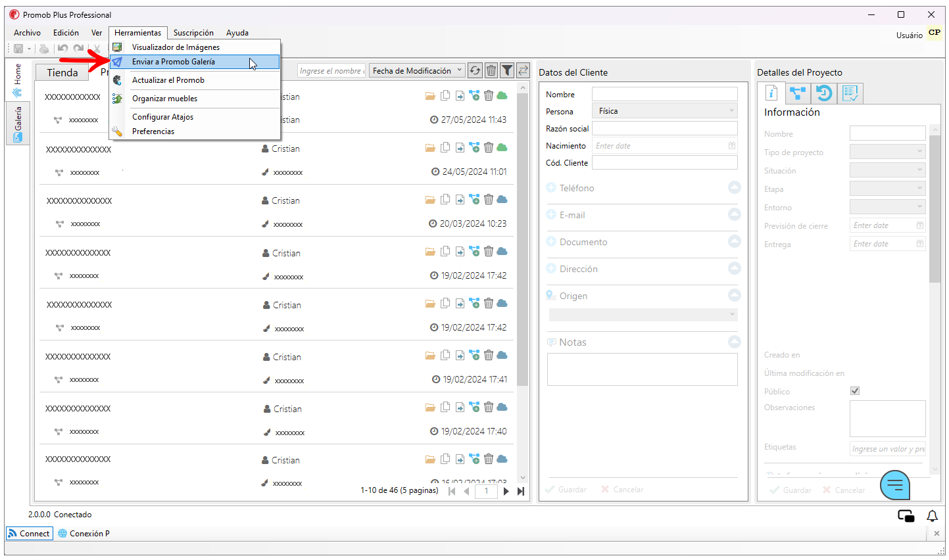The height and width of the screenshot is (560, 949).
Task: Click the undo toolbar icon
Action: [x=62, y=49]
